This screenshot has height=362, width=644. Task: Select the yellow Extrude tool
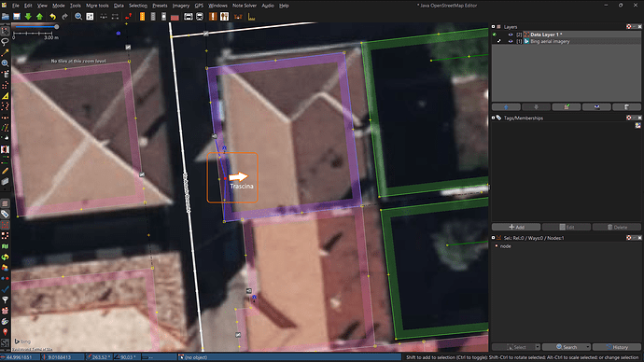coord(5,96)
